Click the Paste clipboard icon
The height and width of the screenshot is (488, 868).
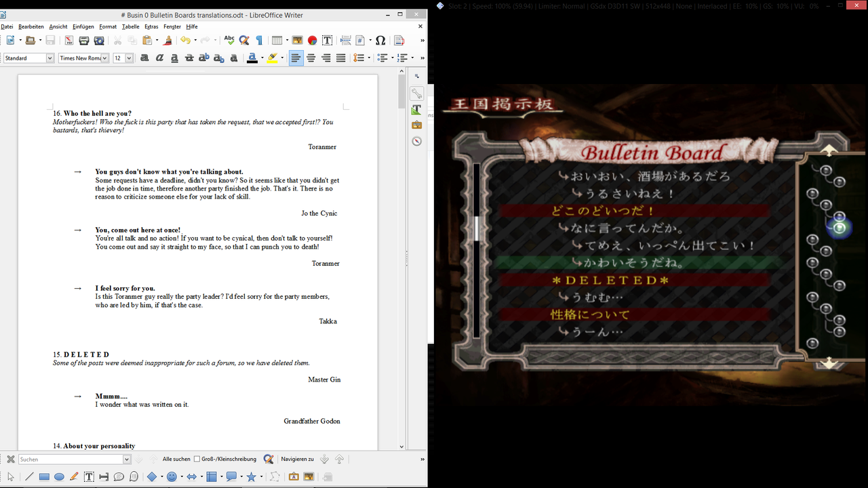coord(146,41)
